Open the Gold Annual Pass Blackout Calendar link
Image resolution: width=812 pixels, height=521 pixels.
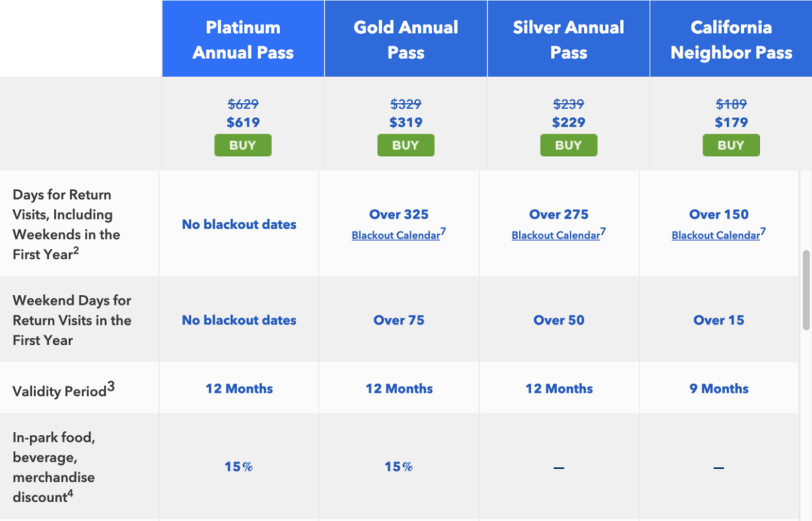tap(395, 235)
